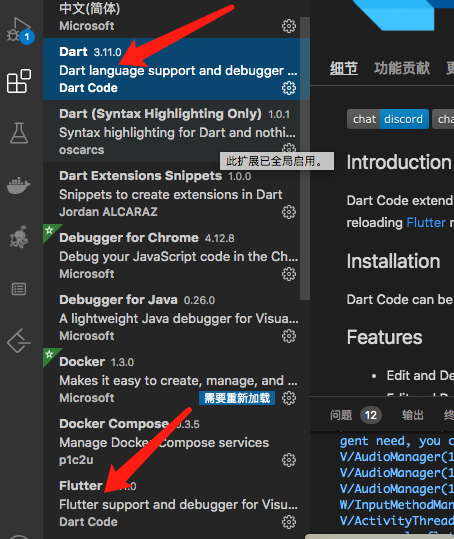The height and width of the screenshot is (539, 454).
Task: Open the gear menu for Debugger for Chrome
Action: [x=289, y=274]
